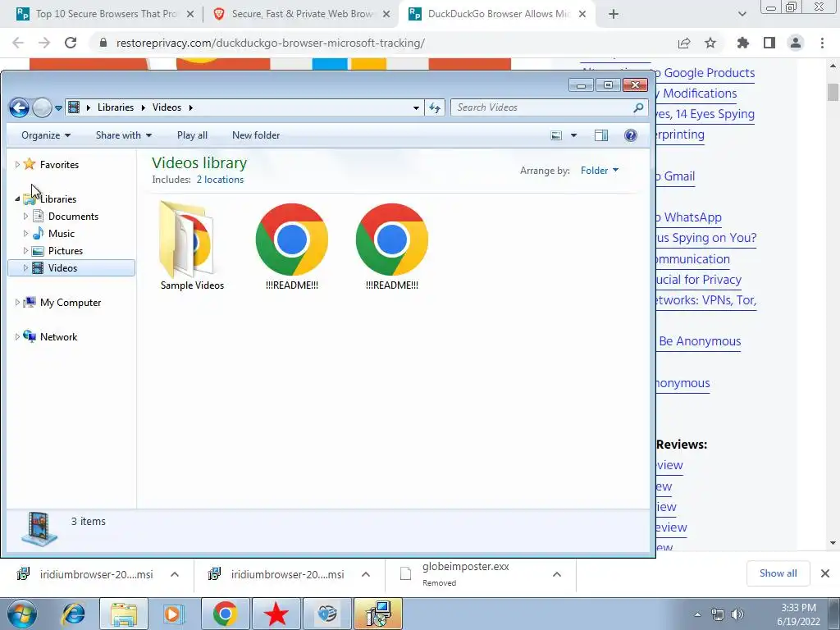Select Music library in navigation pane
This screenshot has width=840, height=630.
61,234
